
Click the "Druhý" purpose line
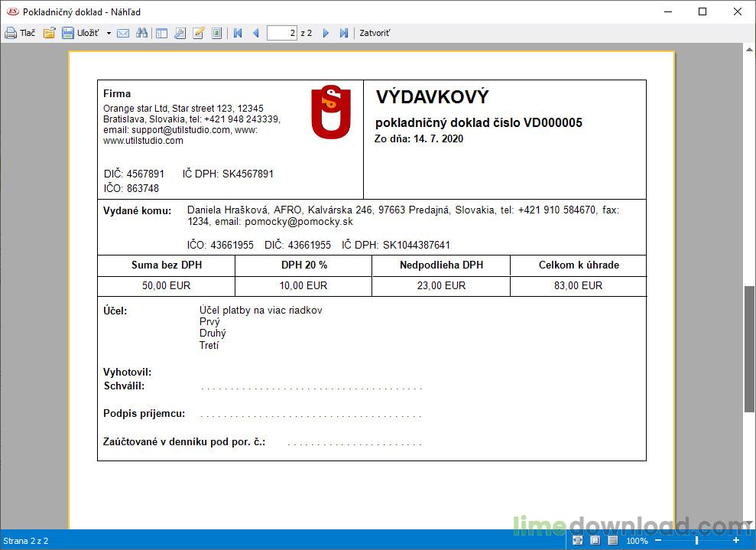[x=213, y=334]
